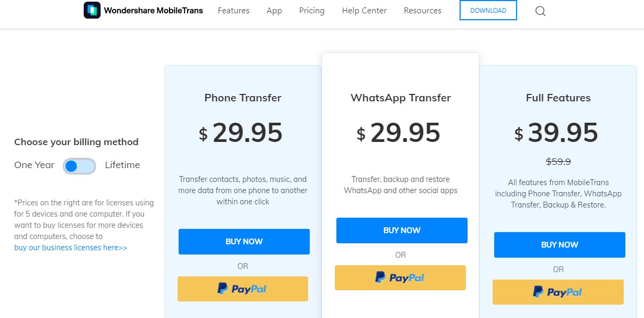644x318 pixels.
Task: Click the PayPal logo under Phone Transfer
Action: pyautogui.click(x=243, y=289)
